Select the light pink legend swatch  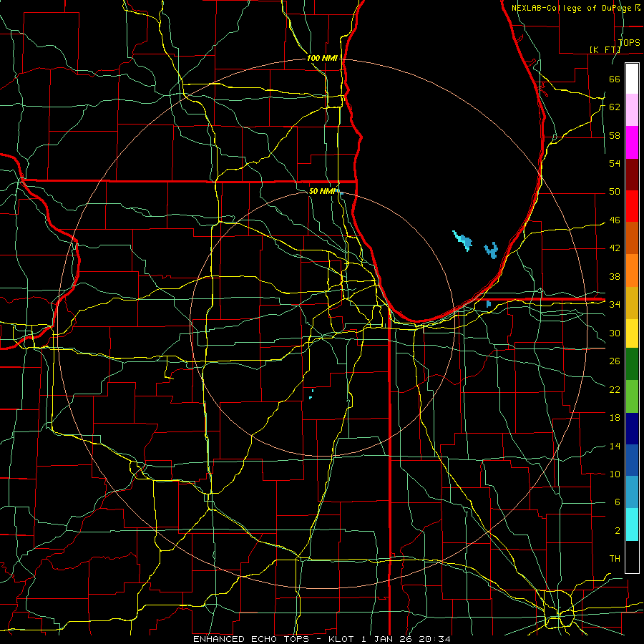[632, 110]
